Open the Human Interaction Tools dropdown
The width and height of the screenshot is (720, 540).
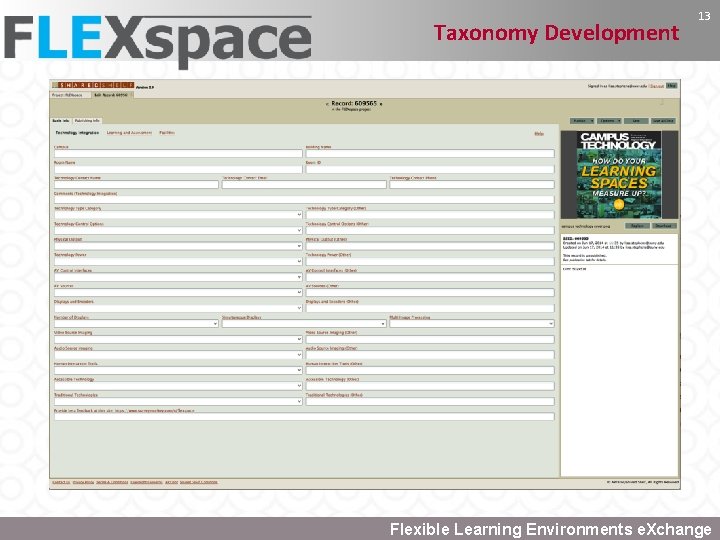coord(178,370)
